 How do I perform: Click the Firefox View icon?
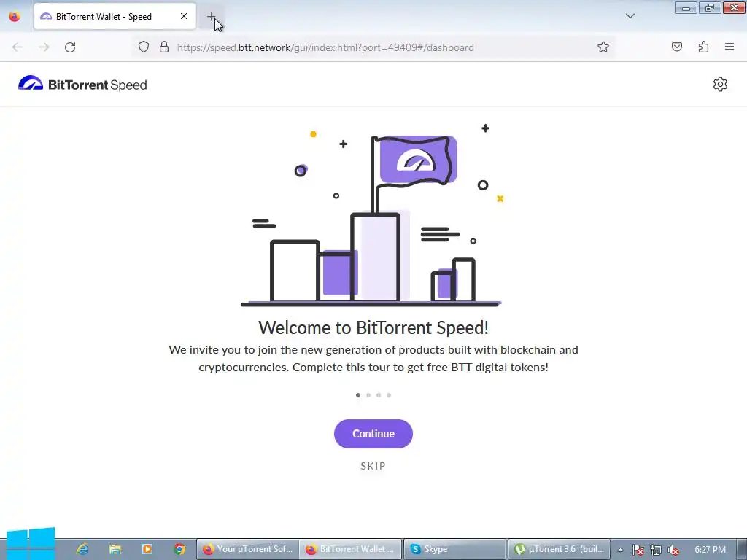[x=15, y=16]
